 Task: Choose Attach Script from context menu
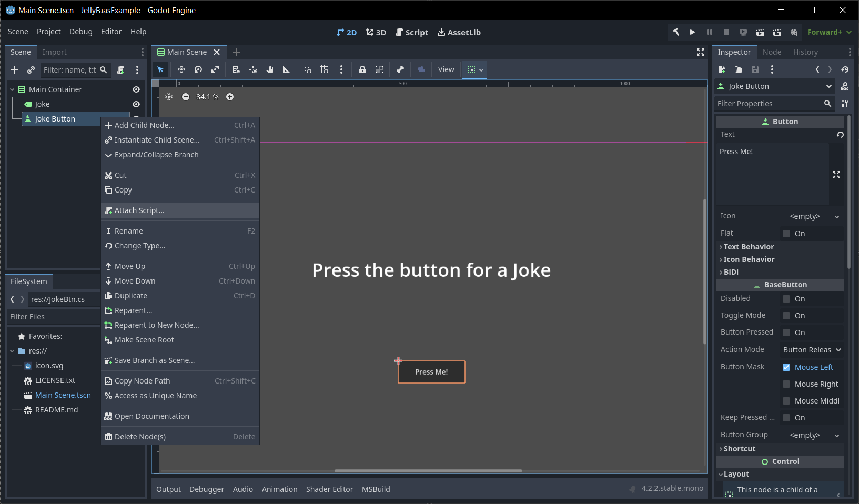pyautogui.click(x=180, y=210)
